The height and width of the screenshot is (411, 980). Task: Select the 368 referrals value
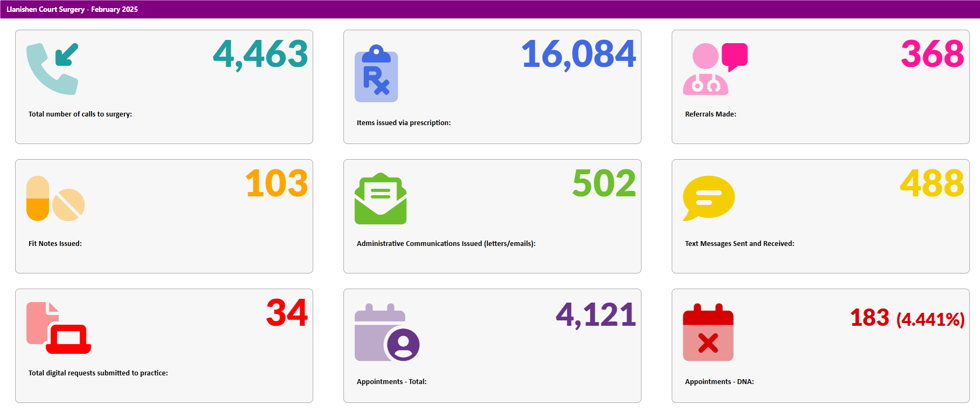point(933,54)
